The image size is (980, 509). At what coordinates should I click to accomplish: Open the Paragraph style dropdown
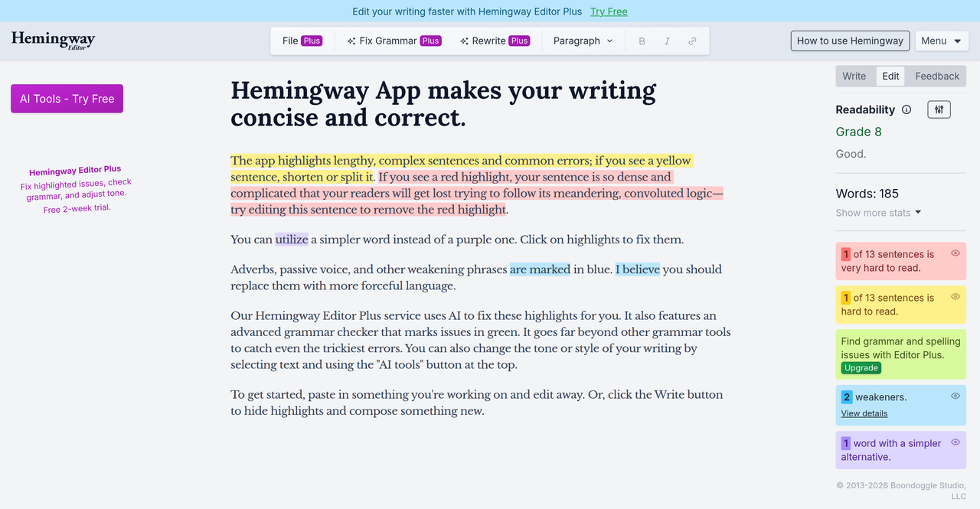pyautogui.click(x=583, y=41)
